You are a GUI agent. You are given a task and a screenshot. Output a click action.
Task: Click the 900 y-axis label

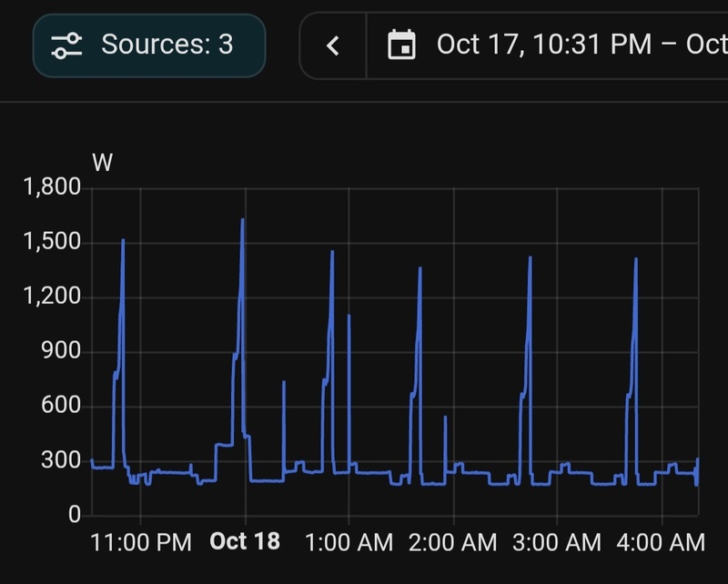coord(61,350)
